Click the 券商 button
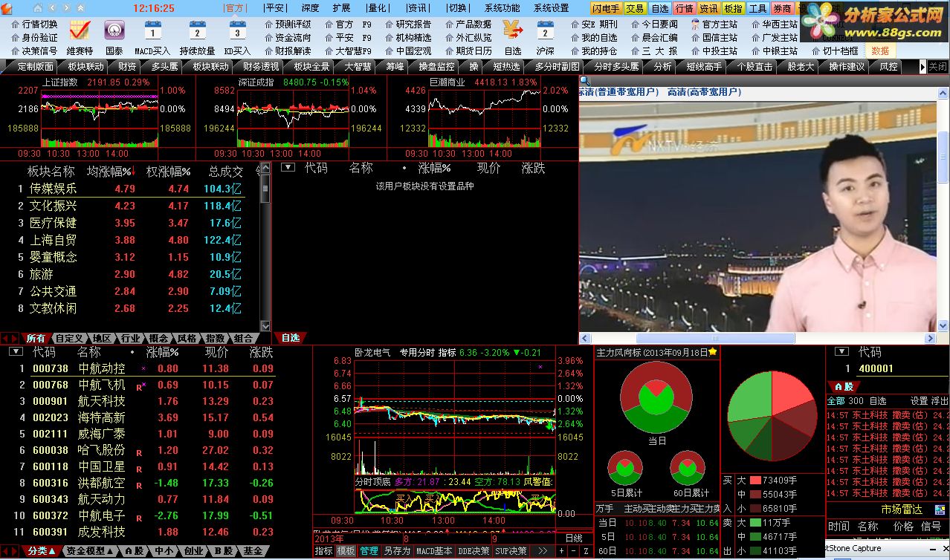 [782, 8]
